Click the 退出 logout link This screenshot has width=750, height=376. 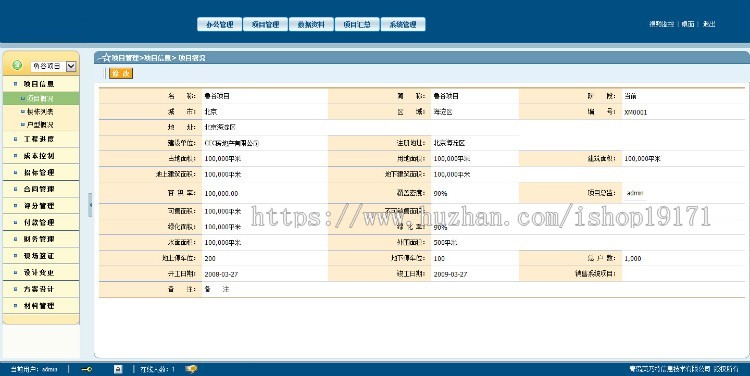click(x=709, y=24)
